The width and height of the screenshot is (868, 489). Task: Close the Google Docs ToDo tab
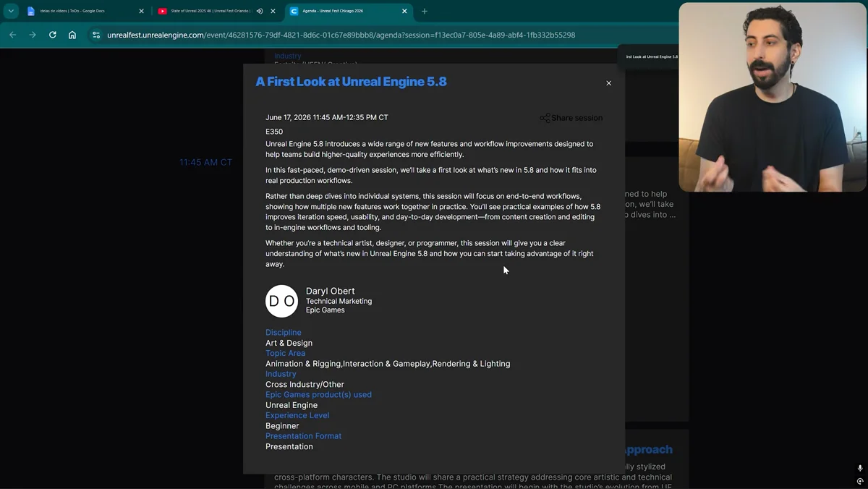coord(141,11)
